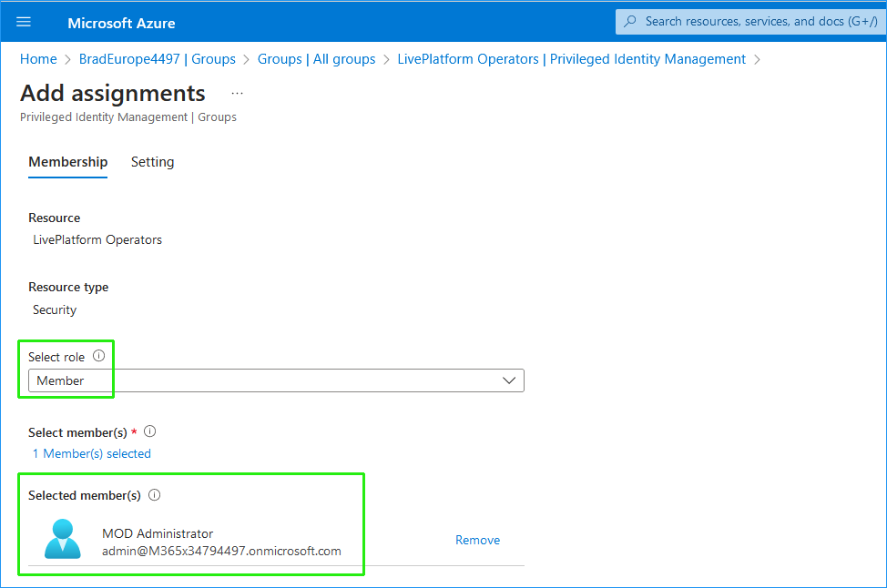Open the Azure portal hamburger menu
This screenshot has width=887, height=588.
click(x=24, y=22)
